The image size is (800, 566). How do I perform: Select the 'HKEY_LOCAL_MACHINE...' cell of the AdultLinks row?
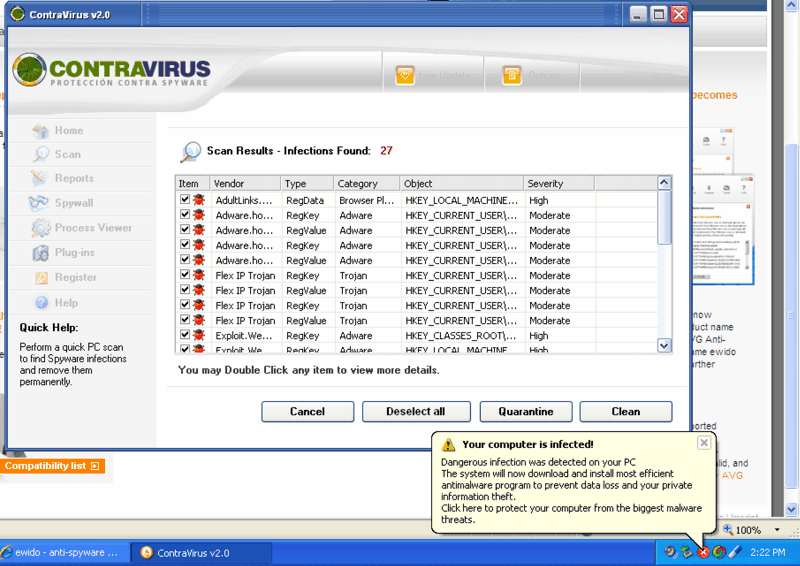point(462,200)
